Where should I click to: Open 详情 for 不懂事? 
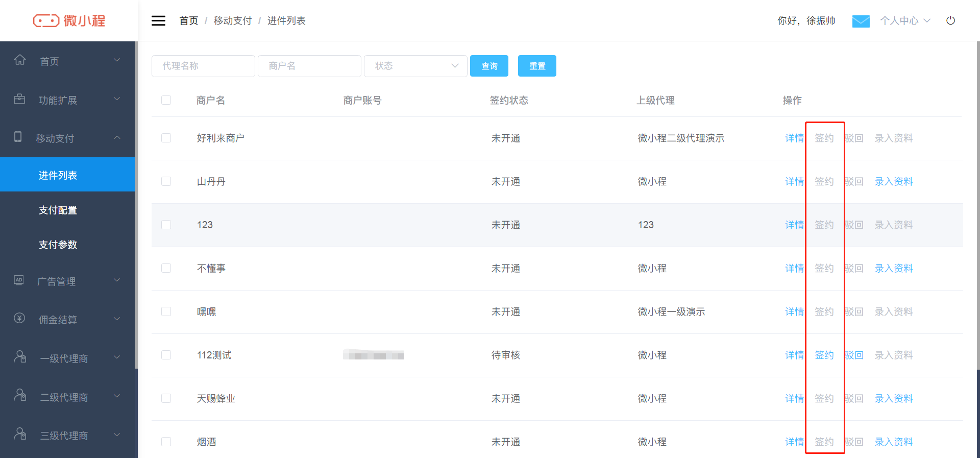pos(794,268)
